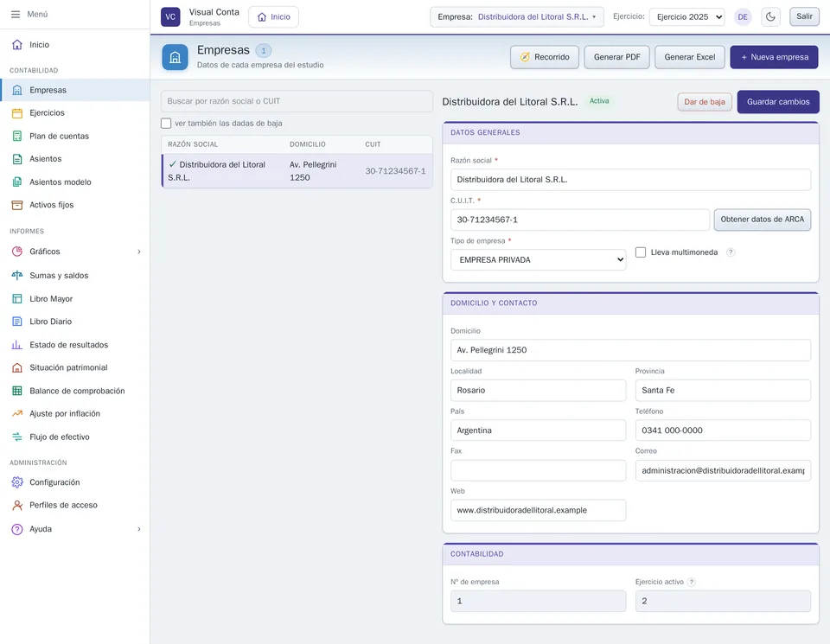
Task: Toggle dark mode with the moon icon
Action: click(770, 17)
